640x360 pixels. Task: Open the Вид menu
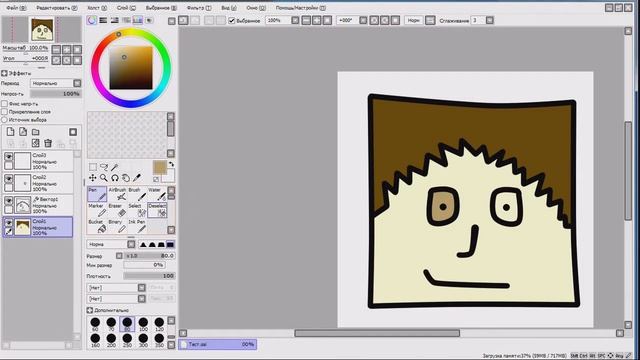click(x=229, y=8)
